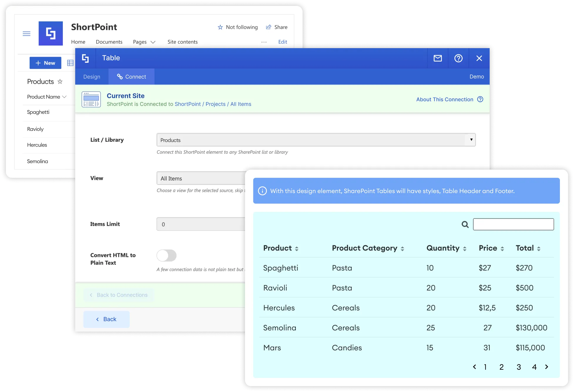The image size is (574, 392).
Task: Click the grid view icon beside the New button
Action: pyautogui.click(x=70, y=63)
